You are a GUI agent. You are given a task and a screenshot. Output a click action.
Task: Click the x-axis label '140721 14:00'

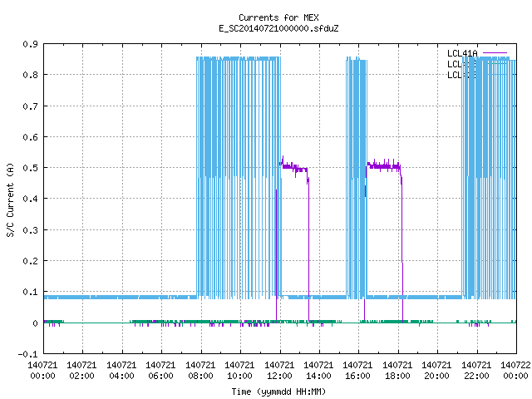click(318, 371)
